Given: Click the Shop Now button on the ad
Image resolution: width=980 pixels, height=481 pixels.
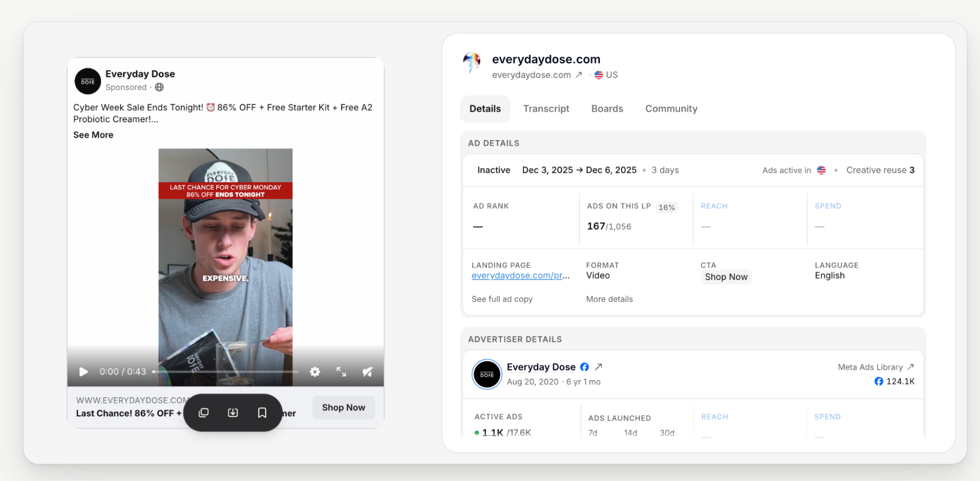Looking at the screenshot, I should click(x=344, y=408).
